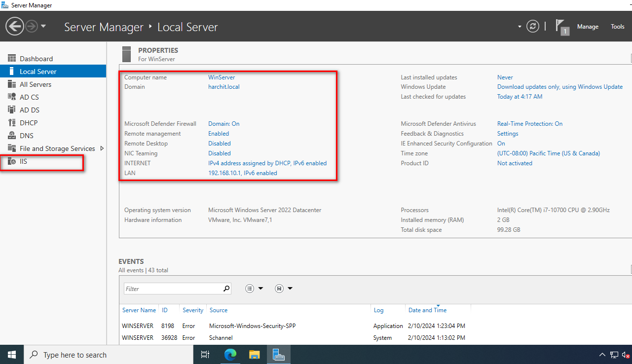This screenshot has width=632, height=364.
Task: Sort events by the Severity column header
Action: [x=192, y=310]
